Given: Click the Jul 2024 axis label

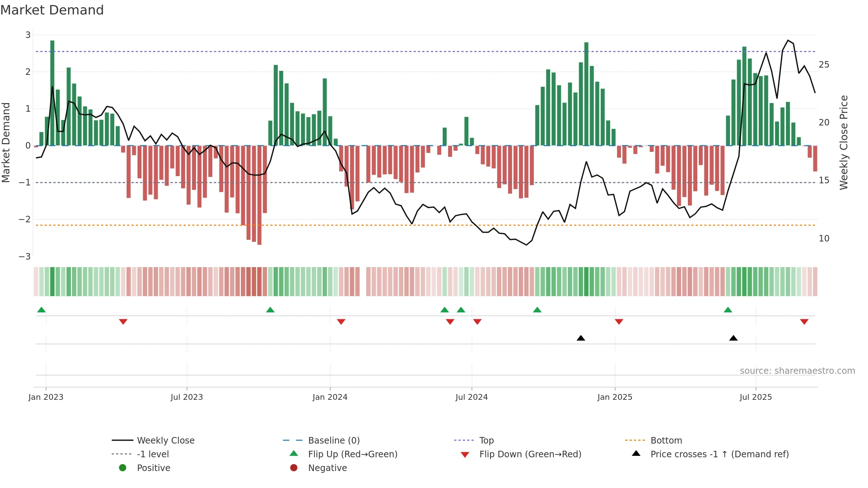Looking at the screenshot, I should (x=472, y=397).
